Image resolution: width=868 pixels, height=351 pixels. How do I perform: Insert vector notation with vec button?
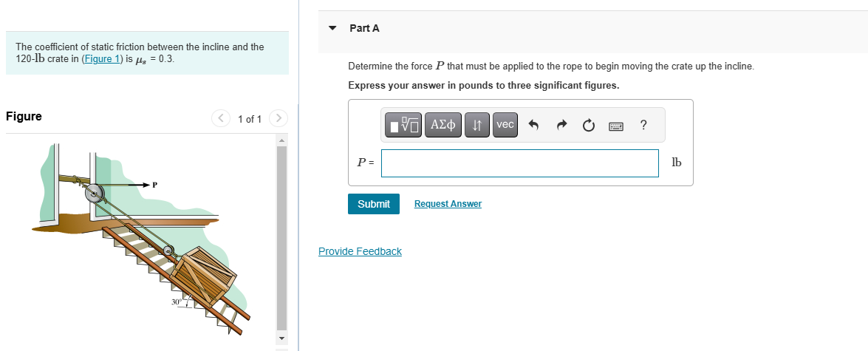click(x=505, y=125)
